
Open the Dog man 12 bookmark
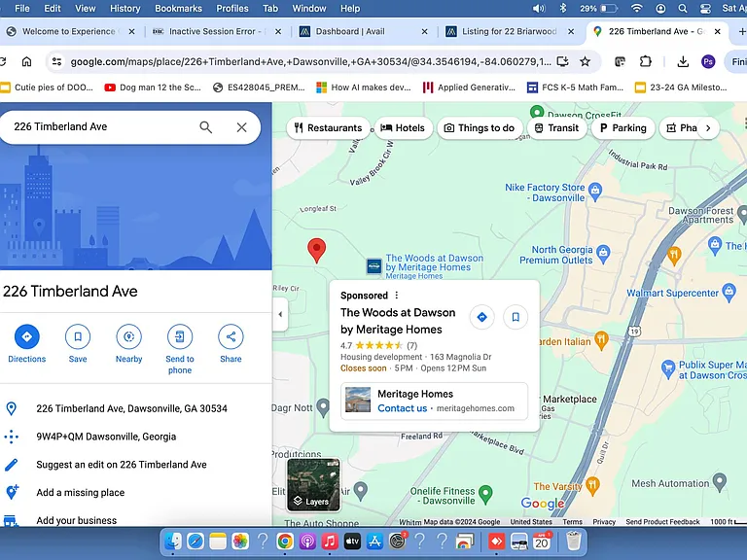click(x=153, y=87)
